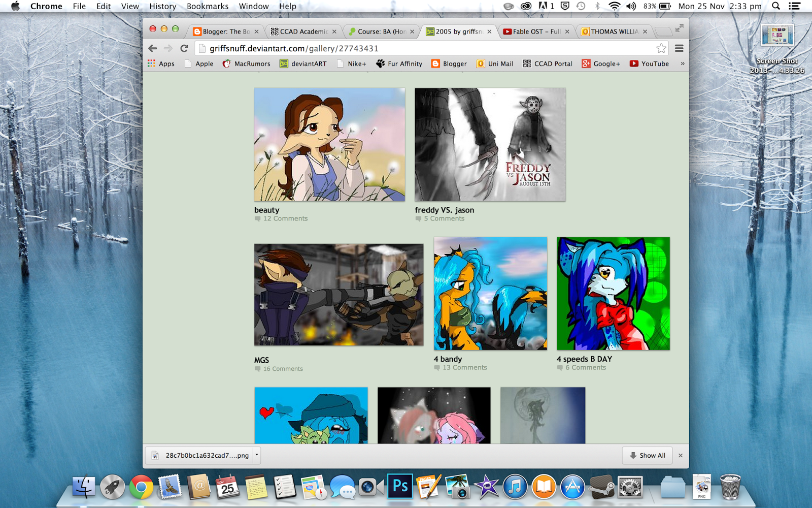Switch to the THOMAS WILLIA tab
Image resolution: width=812 pixels, height=508 pixels.
click(x=614, y=31)
